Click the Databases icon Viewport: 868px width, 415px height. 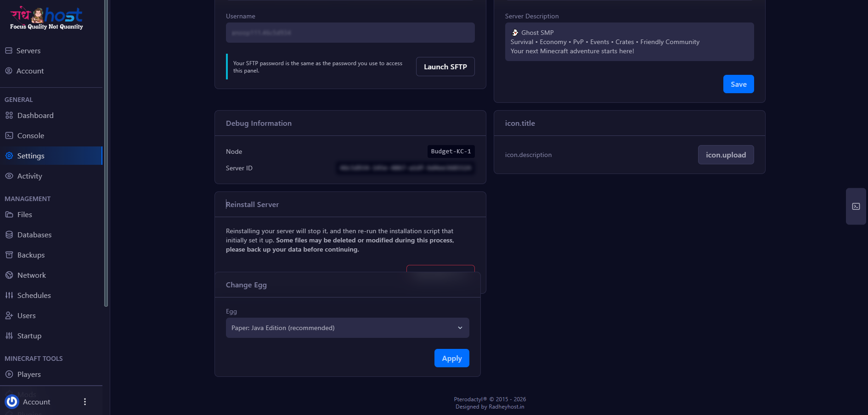pyautogui.click(x=9, y=235)
